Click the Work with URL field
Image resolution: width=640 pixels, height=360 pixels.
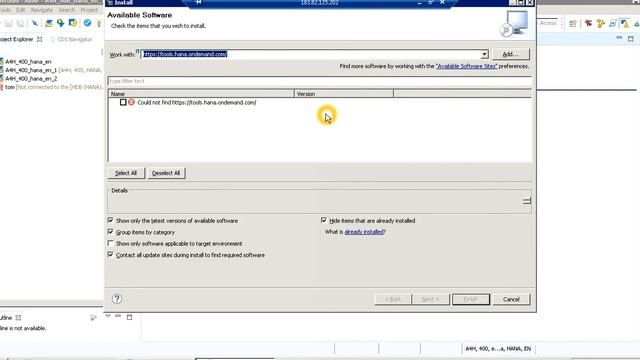coord(311,54)
